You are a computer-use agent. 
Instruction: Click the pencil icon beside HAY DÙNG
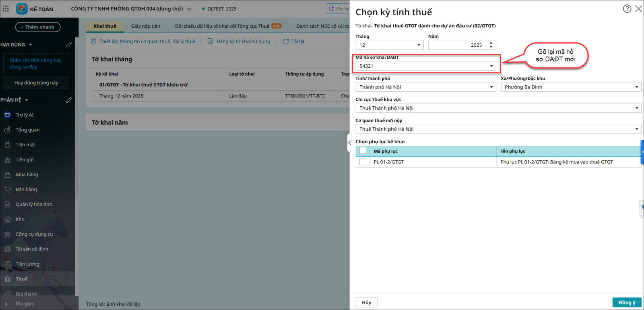coord(69,45)
